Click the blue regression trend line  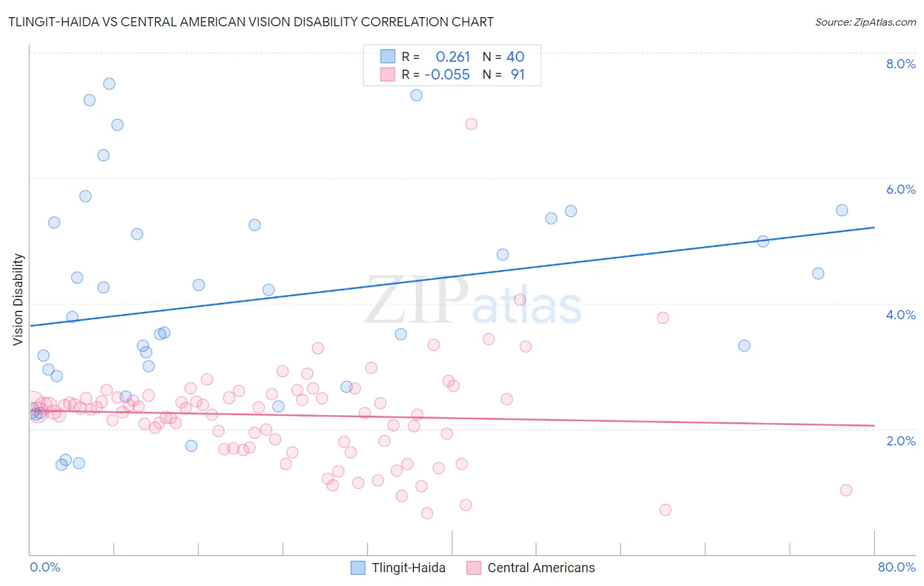pos(452,277)
